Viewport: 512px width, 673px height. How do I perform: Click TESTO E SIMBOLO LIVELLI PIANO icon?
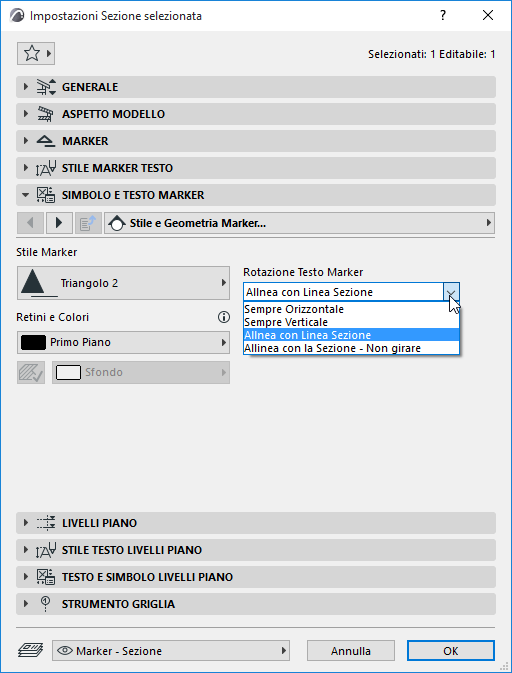(46, 577)
